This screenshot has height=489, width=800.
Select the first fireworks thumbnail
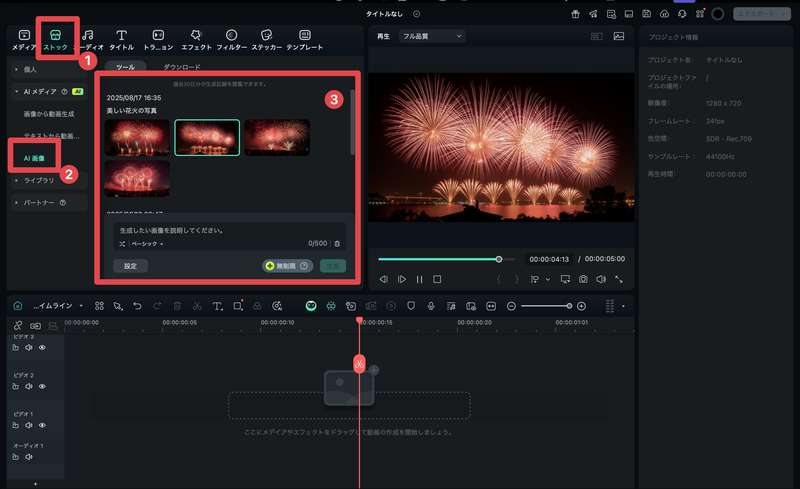tap(137, 137)
